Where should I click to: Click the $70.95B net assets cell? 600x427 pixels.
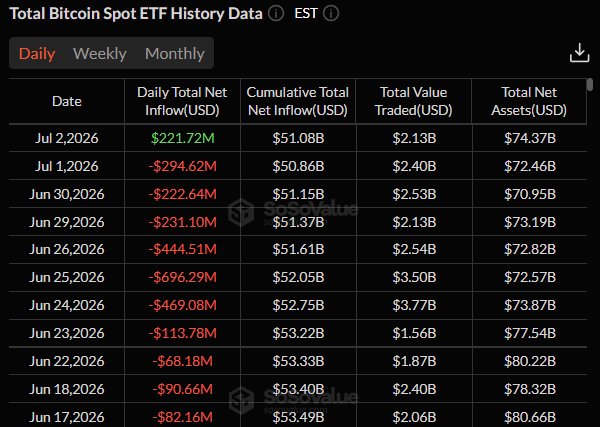pos(530,194)
